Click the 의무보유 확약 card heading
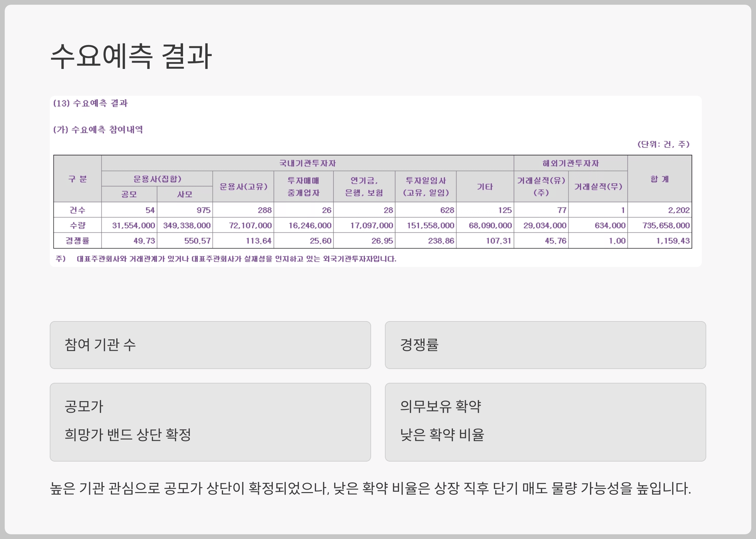The image size is (756, 539). click(x=440, y=406)
